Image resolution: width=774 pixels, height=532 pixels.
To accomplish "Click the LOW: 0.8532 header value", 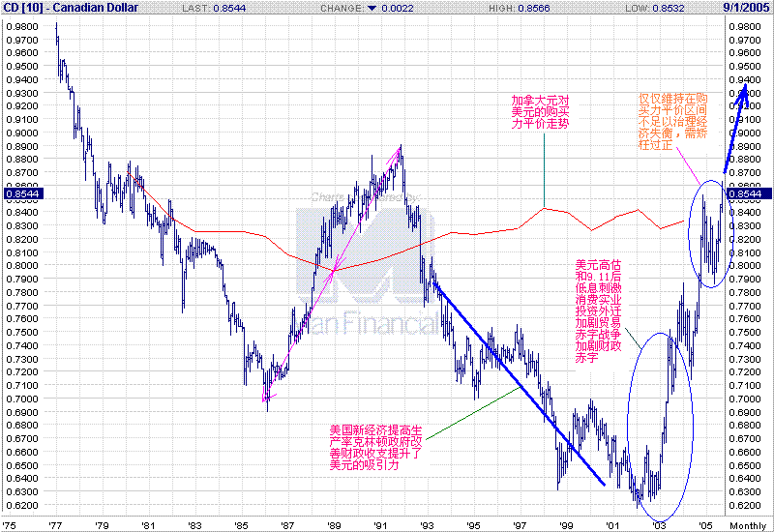I will (655, 9).
